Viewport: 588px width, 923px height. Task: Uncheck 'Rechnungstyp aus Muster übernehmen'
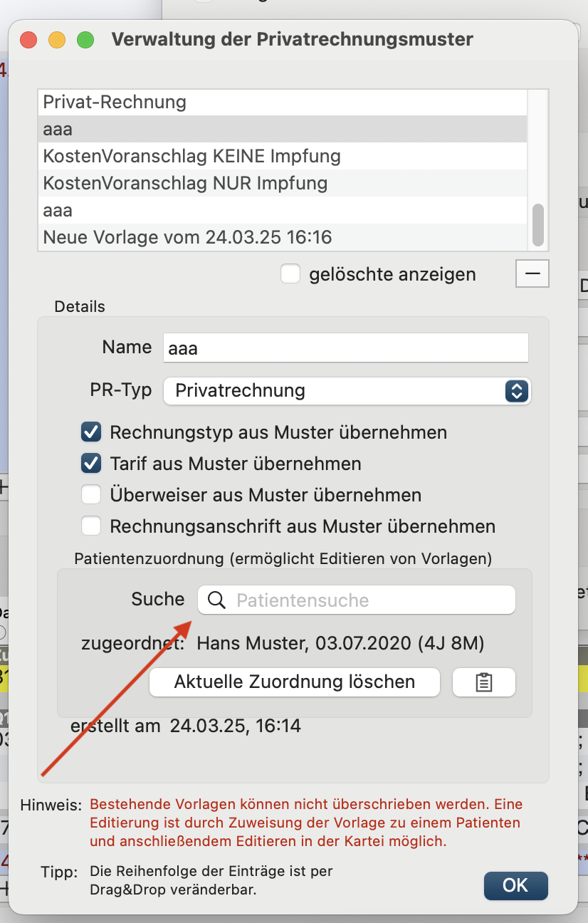pyautogui.click(x=90, y=432)
